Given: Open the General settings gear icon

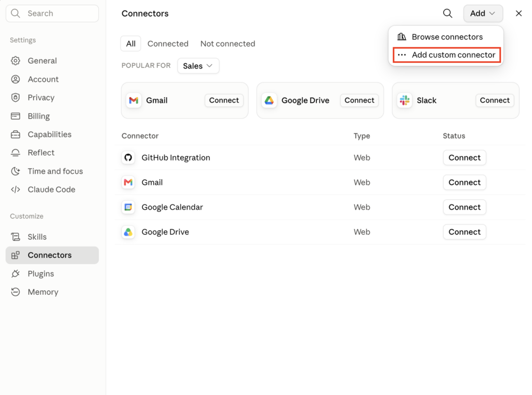Looking at the screenshot, I should [15, 61].
